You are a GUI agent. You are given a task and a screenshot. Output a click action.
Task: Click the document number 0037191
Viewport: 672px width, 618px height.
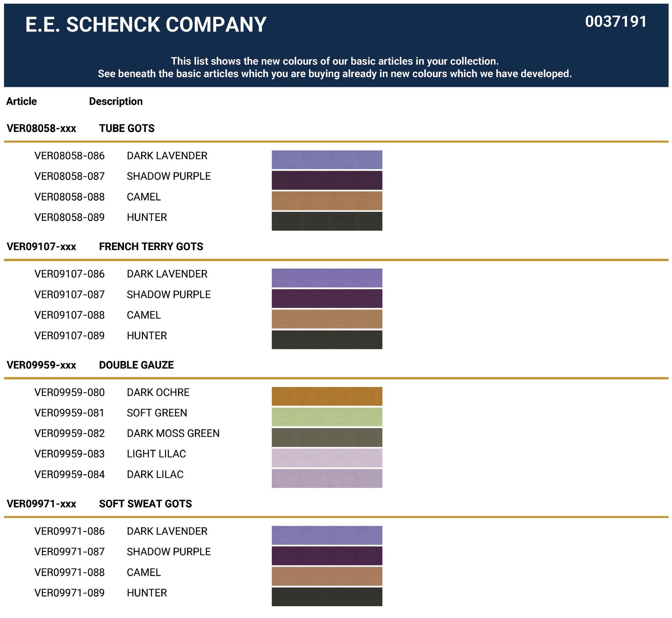coord(615,22)
